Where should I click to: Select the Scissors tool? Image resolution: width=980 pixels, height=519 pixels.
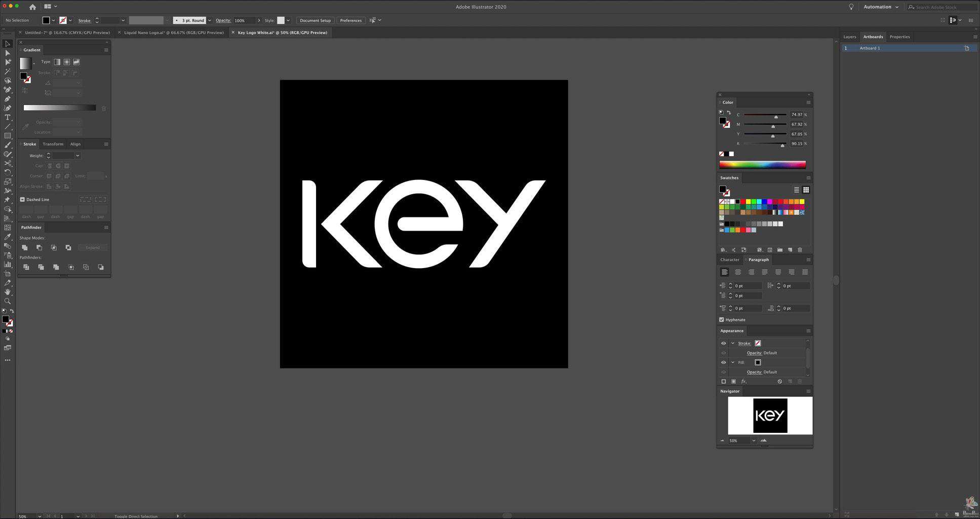pyautogui.click(x=8, y=163)
